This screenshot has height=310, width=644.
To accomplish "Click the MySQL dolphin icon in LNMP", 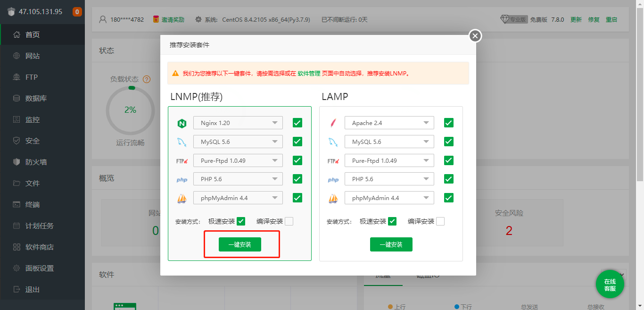I will pos(182,142).
